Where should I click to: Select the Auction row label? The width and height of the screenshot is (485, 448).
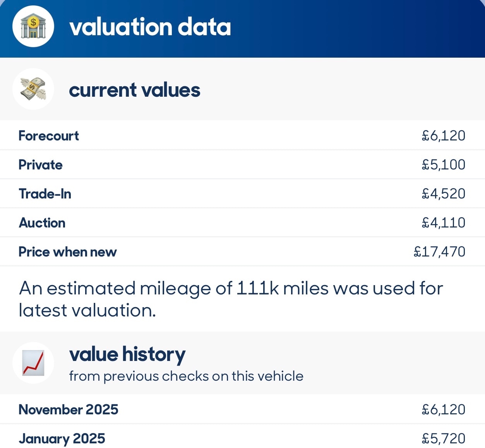click(x=42, y=223)
